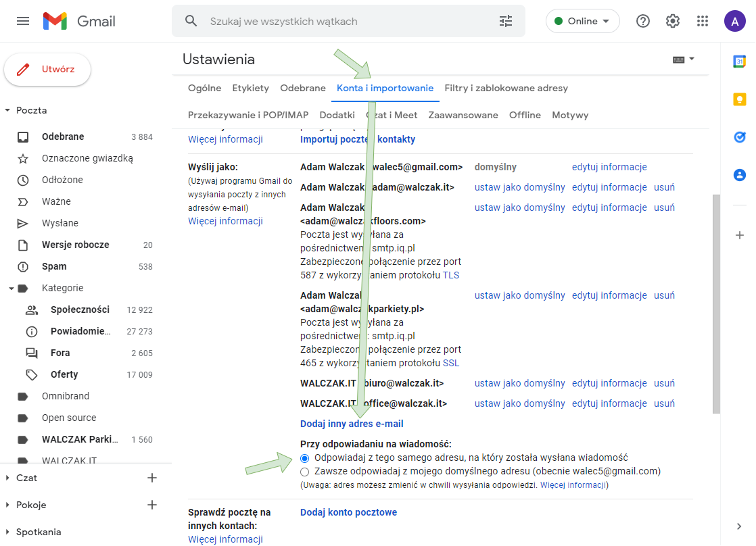
Task: Open the account avatar A
Action: (x=735, y=21)
